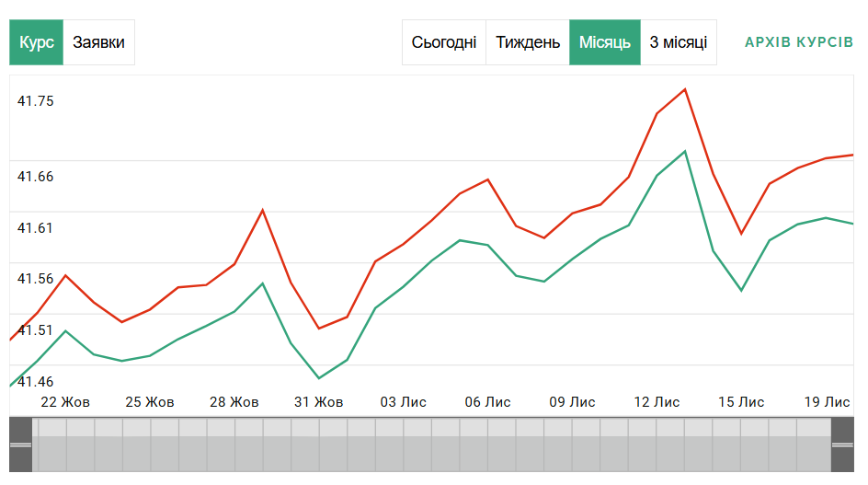Select the Сьогодні period
The height and width of the screenshot is (485, 868).
[444, 42]
